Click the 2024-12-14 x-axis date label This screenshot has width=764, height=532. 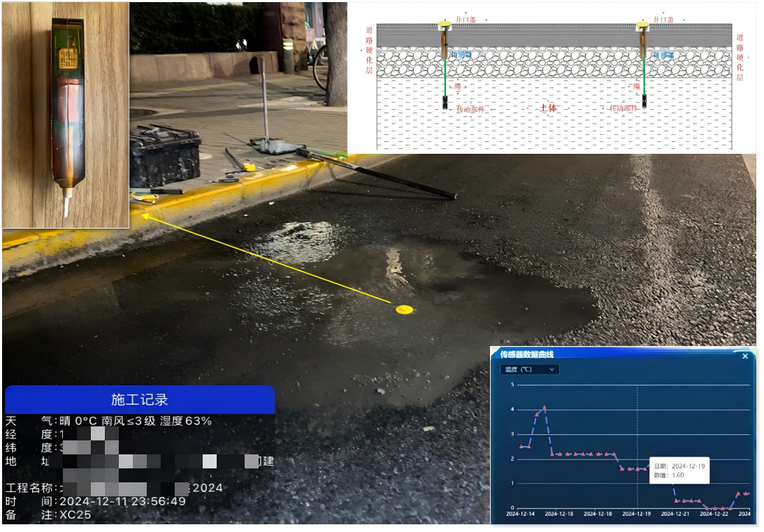[x=521, y=514]
